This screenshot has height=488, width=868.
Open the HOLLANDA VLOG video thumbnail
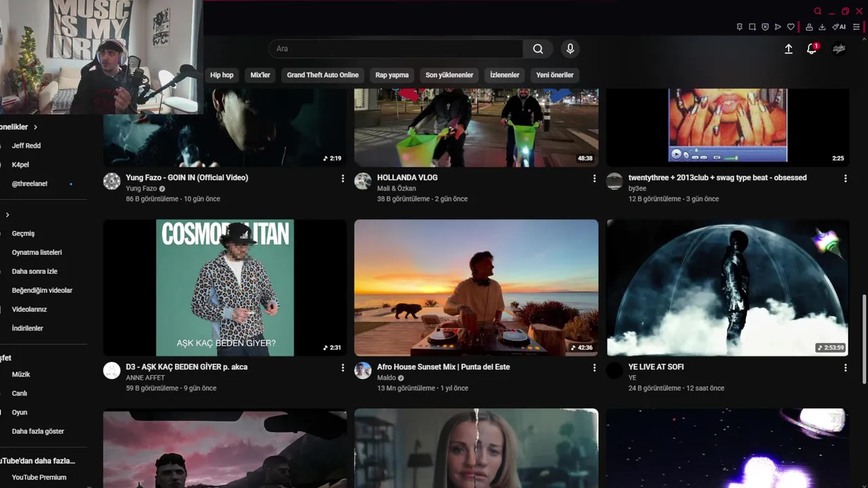tap(476, 127)
